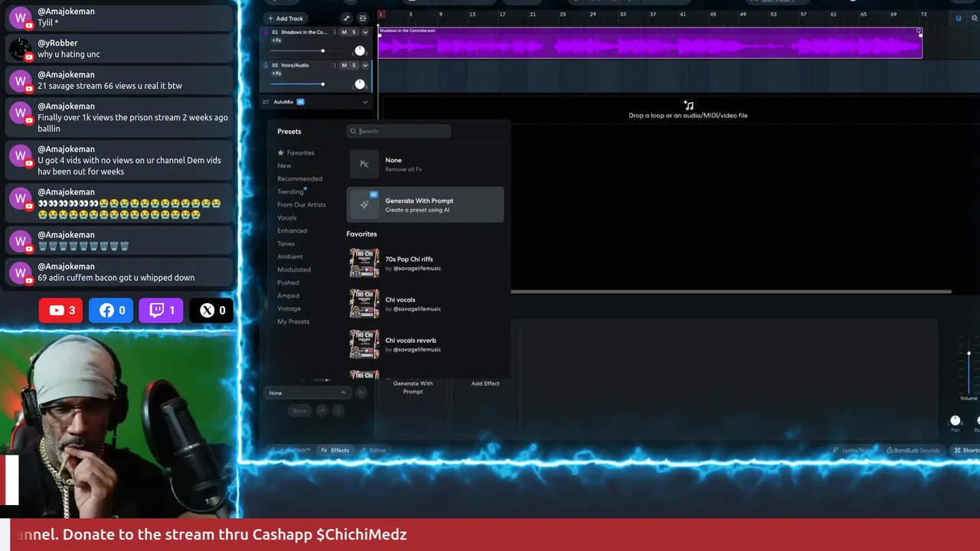Click the music note drop-a-loop icon
The width and height of the screenshot is (980, 551).
[688, 106]
